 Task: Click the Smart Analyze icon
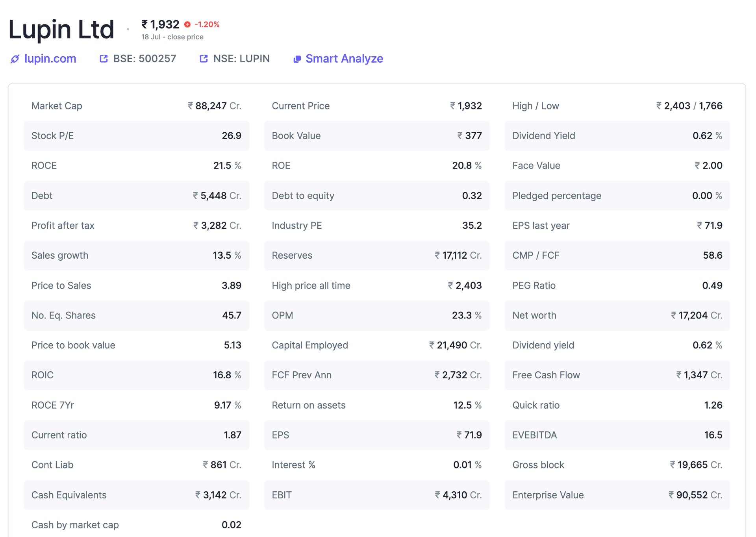(x=297, y=59)
